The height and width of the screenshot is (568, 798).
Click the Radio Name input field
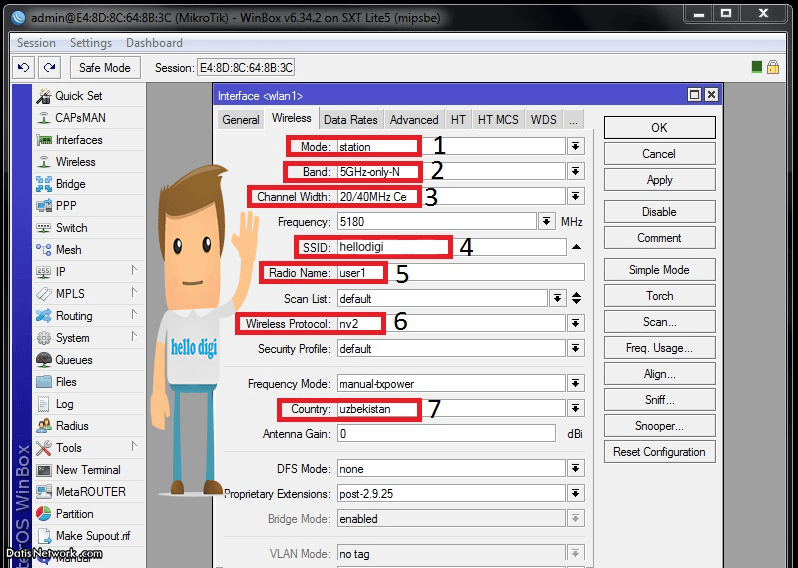pos(461,272)
